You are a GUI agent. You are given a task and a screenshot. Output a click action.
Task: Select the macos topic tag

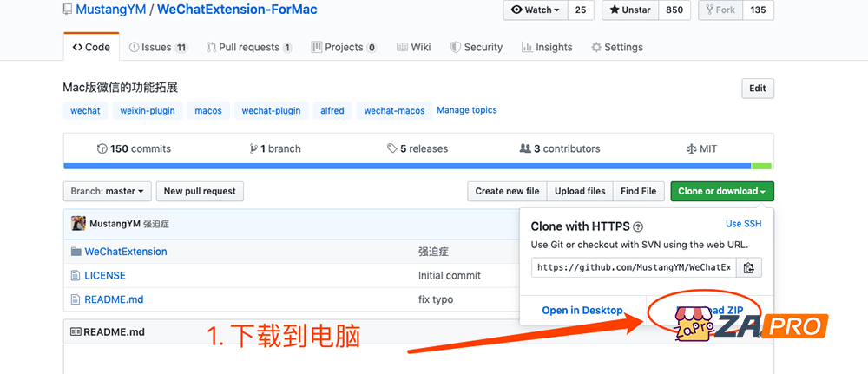tap(208, 111)
